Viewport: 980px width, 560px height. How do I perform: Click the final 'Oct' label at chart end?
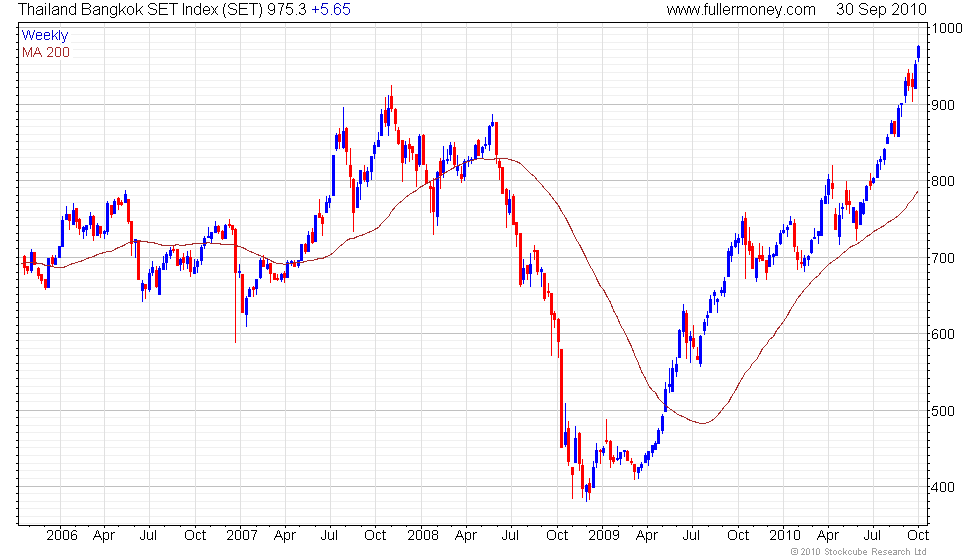tap(918, 535)
